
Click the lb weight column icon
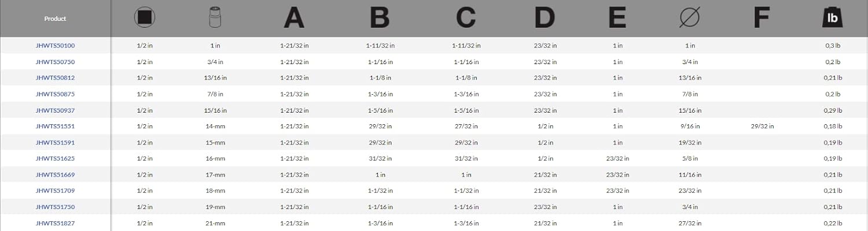pyautogui.click(x=833, y=18)
